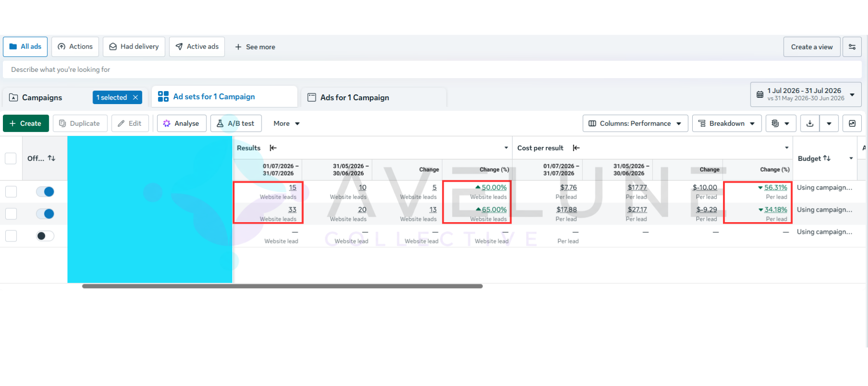Open the Breakdown dropdown
The image size is (868, 386).
click(x=727, y=123)
